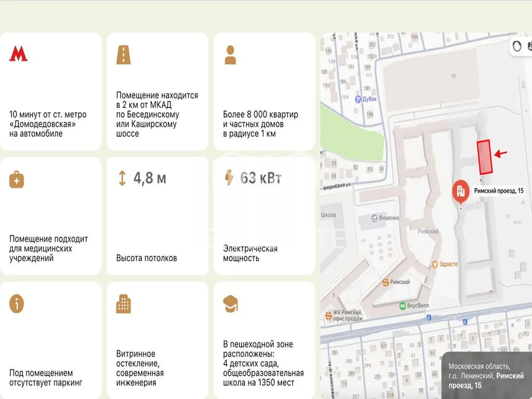Click the ЖК Римский sales office marker
The image size is (532, 399).
coord(328,315)
